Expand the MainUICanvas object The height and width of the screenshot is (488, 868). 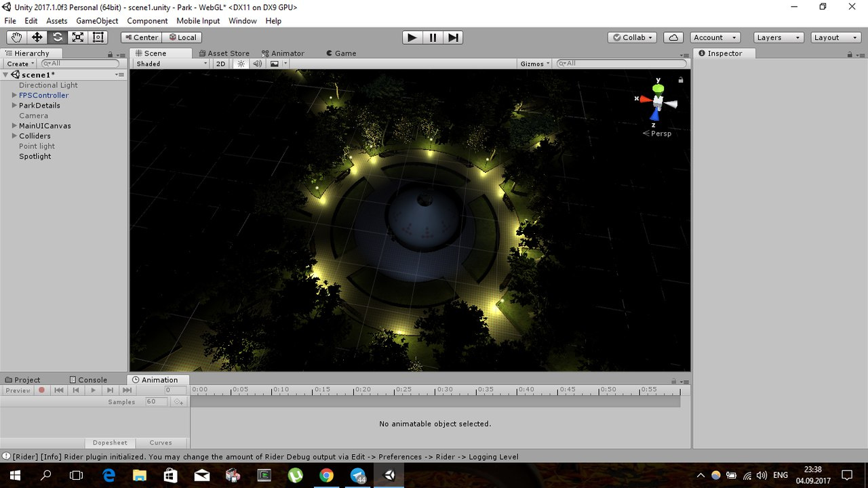point(14,125)
